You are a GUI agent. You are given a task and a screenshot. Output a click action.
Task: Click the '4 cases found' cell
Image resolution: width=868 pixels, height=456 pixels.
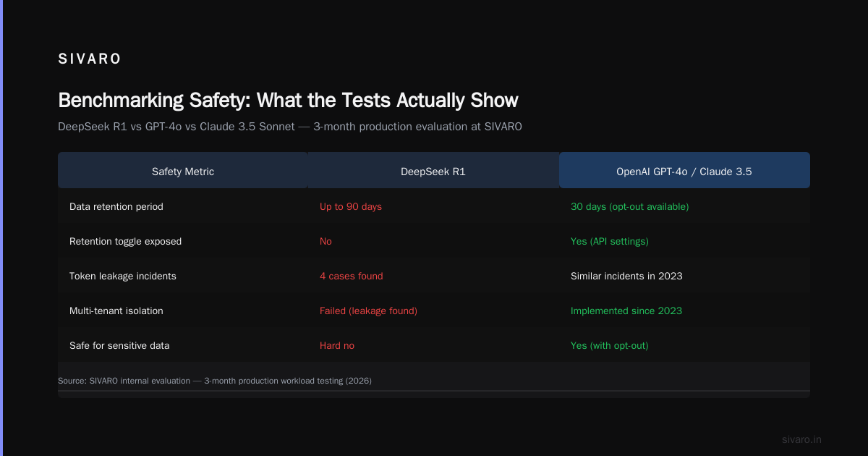[352, 276]
